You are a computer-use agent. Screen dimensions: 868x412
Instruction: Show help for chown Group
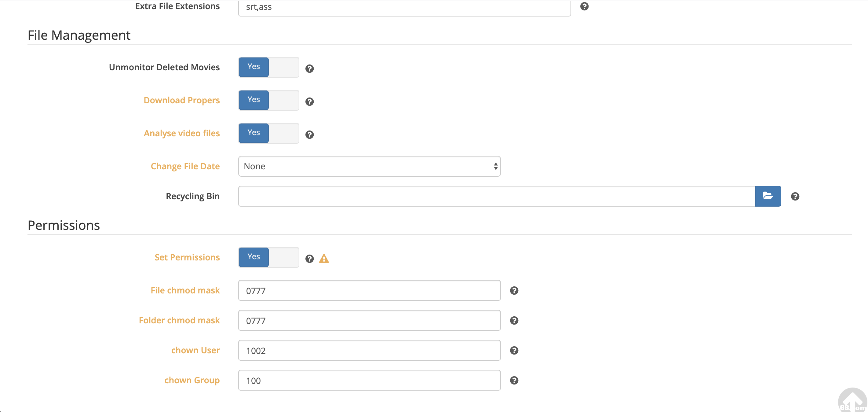click(514, 381)
